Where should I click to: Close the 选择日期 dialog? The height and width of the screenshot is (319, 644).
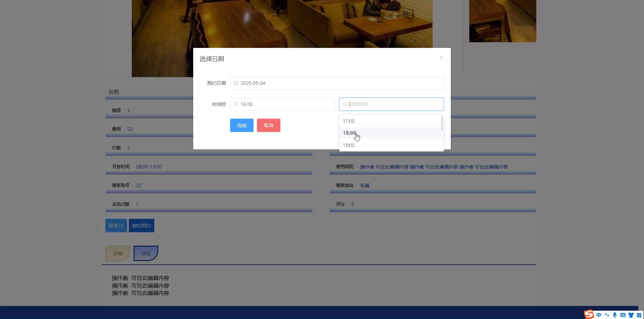click(x=441, y=58)
